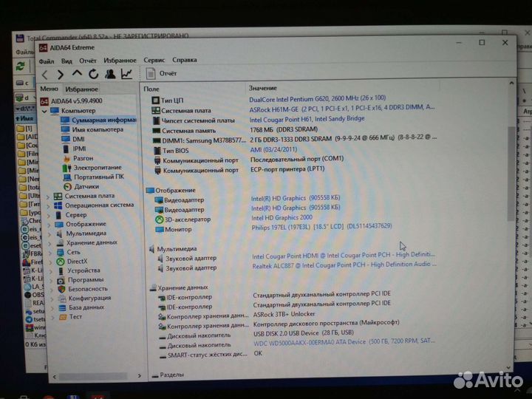Viewport: 532px width, 399px height.
Task: Open the Philips 197EL monitor link
Action: coord(321,227)
